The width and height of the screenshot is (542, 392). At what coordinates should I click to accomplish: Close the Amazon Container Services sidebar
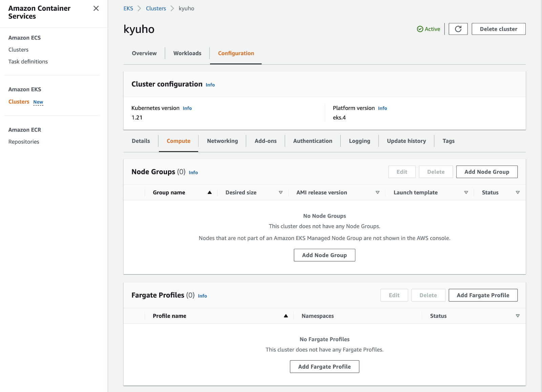(96, 8)
